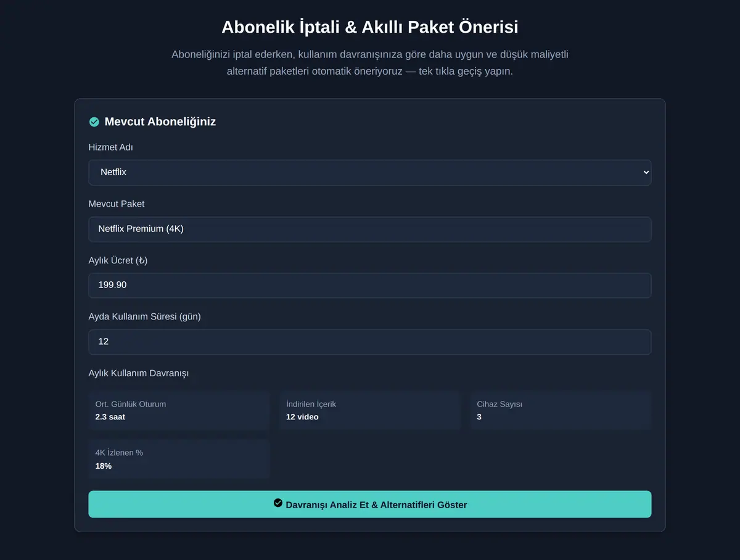Click the page title Abonelik İptali & Akıllı Paket Önerisi

(x=370, y=27)
